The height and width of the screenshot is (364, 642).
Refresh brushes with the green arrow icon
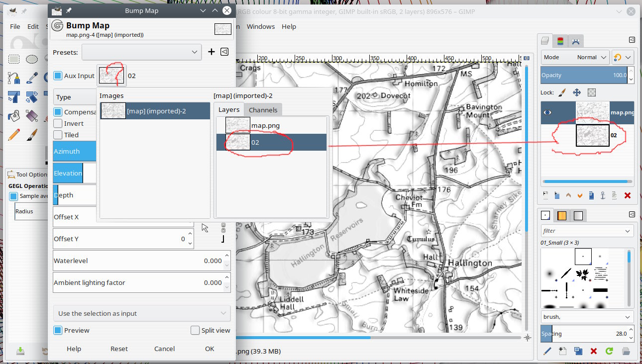click(x=609, y=351)
